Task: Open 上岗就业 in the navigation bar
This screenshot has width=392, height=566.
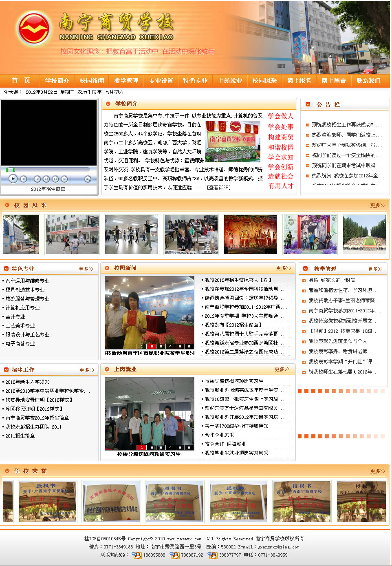Action: click(230, 81)
